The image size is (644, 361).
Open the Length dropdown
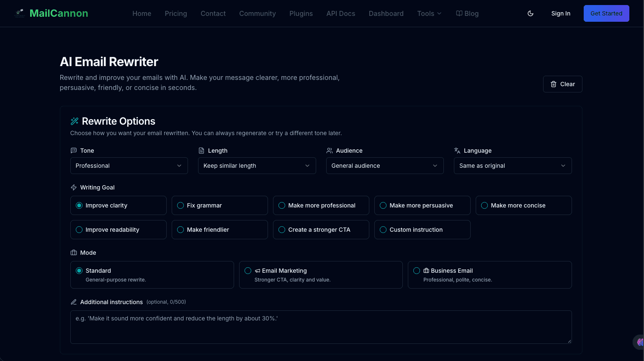257,166
